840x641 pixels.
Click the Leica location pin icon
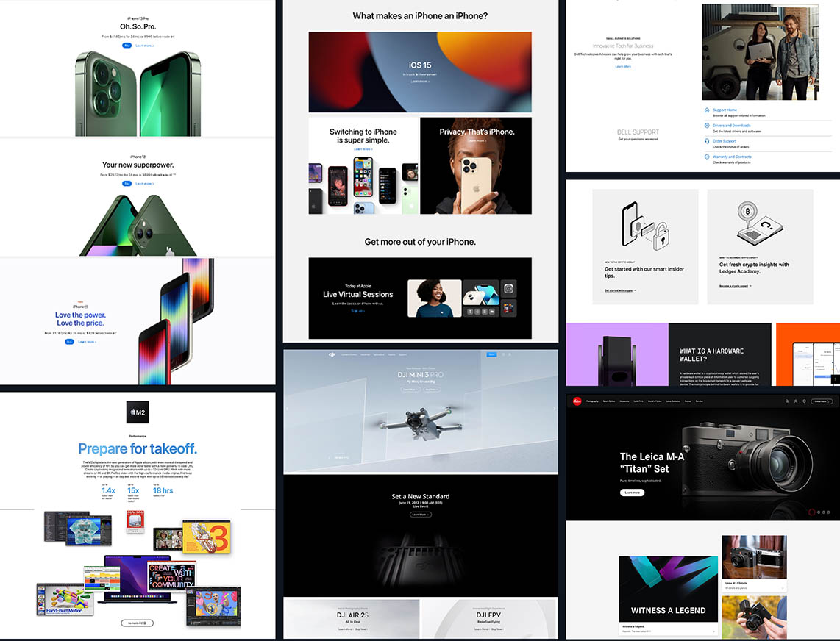point(804,401)
